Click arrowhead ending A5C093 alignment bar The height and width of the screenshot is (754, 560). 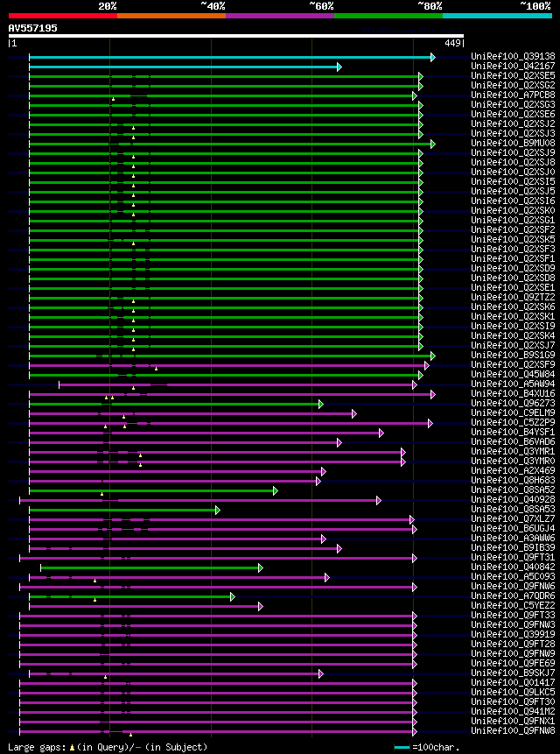(x=327, y=577)
